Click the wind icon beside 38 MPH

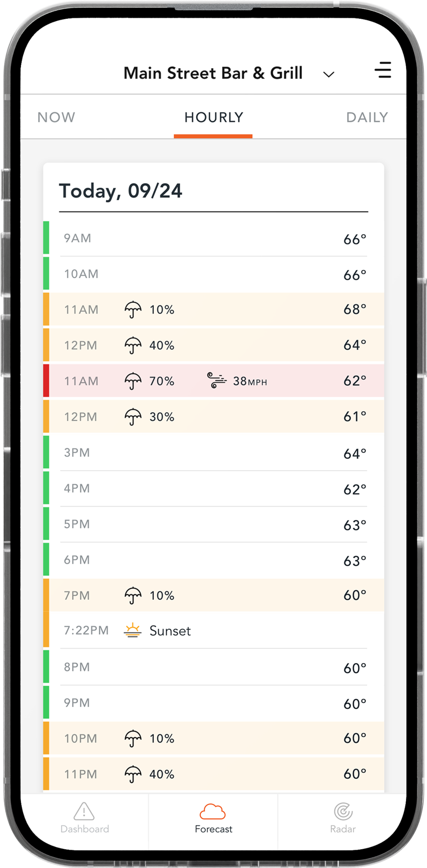(217, 380)
